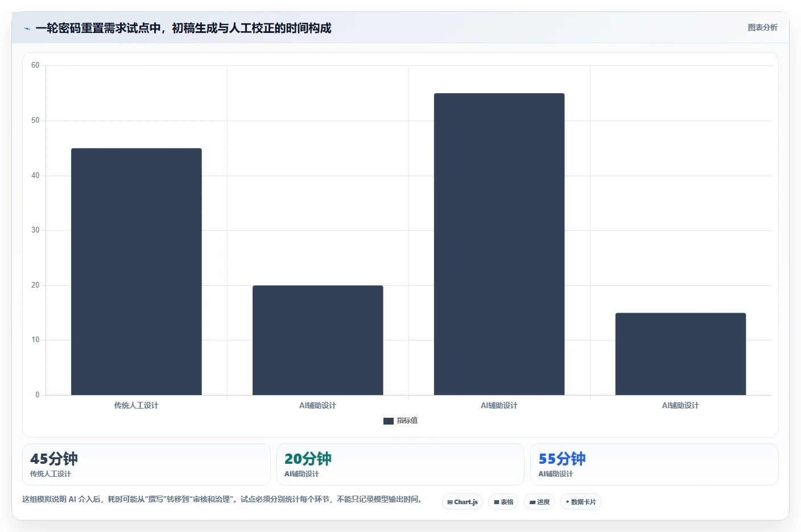Click AI辅助设计 caption in the 55分钟 card

[556, 474]
